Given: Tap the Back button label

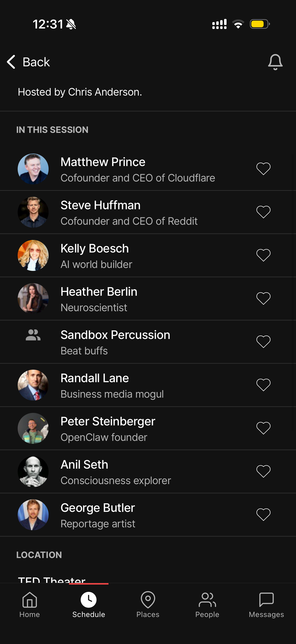Looking at the screenshot, I should 36,62.
